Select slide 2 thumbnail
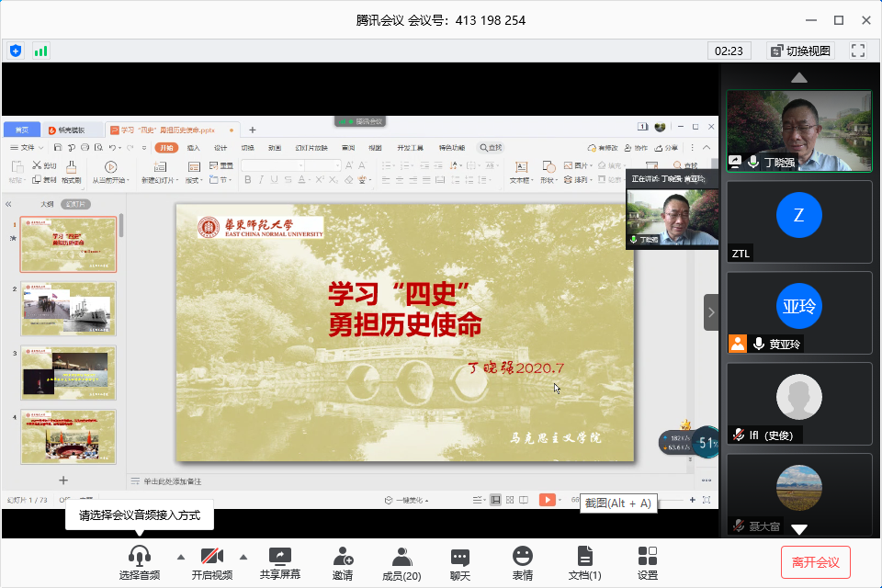882x588 pixels. click(69, 309)
